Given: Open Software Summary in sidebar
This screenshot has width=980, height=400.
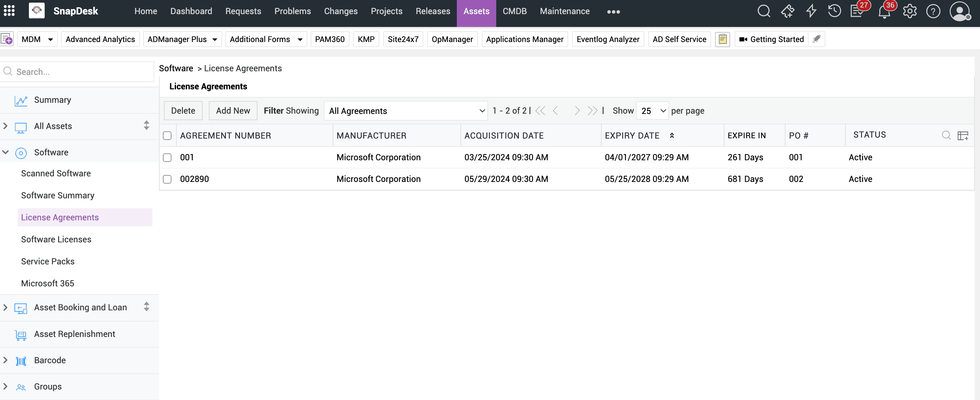Looking at the screenshot, I should [x=57, y=195].
